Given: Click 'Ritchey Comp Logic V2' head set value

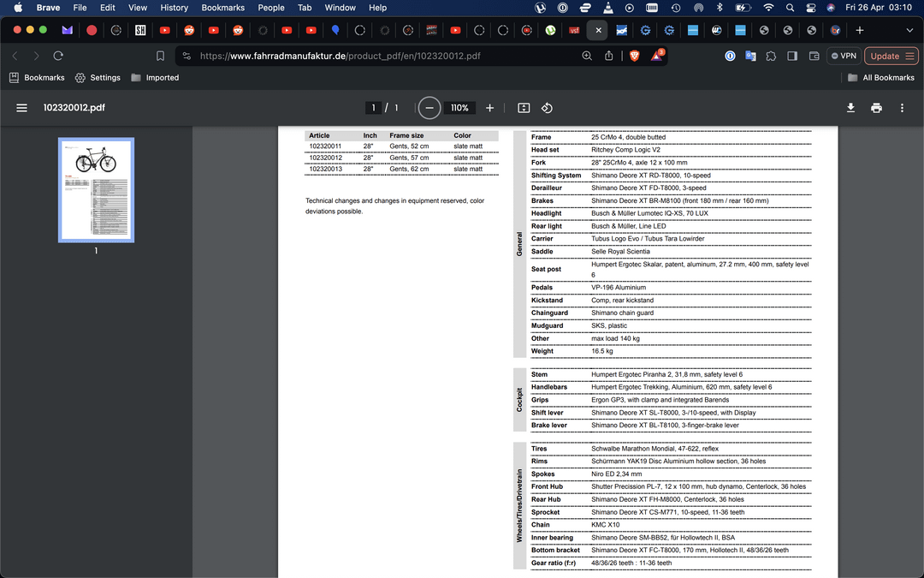Looking at the screenshot, I should click(x=625, y=150).
